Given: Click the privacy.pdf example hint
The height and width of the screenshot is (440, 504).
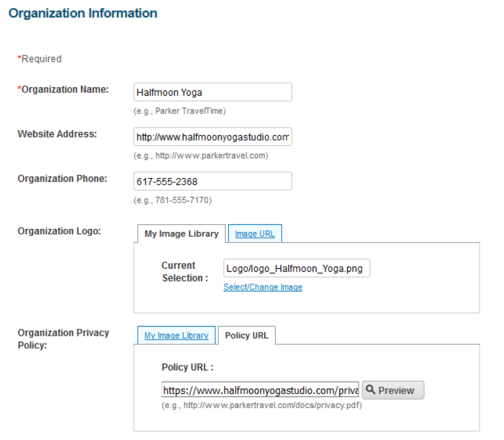Looking at the screenshot, I should click(262, 405).
